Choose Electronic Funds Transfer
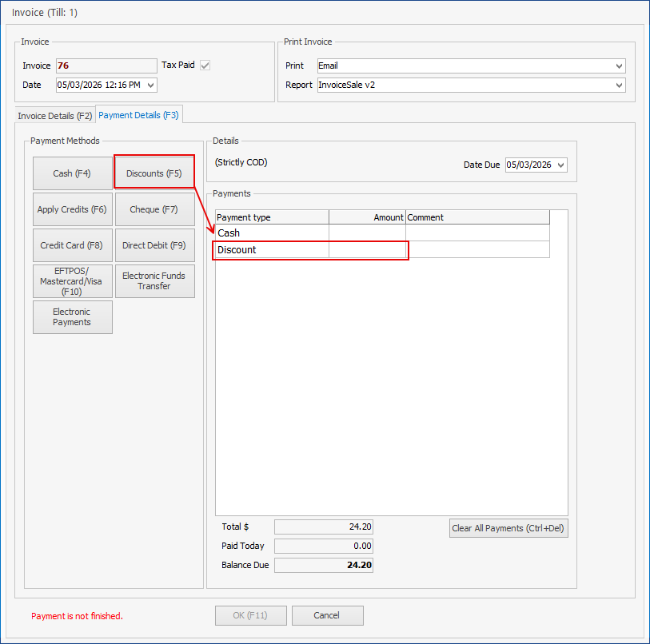 click(x=154, y=281)
